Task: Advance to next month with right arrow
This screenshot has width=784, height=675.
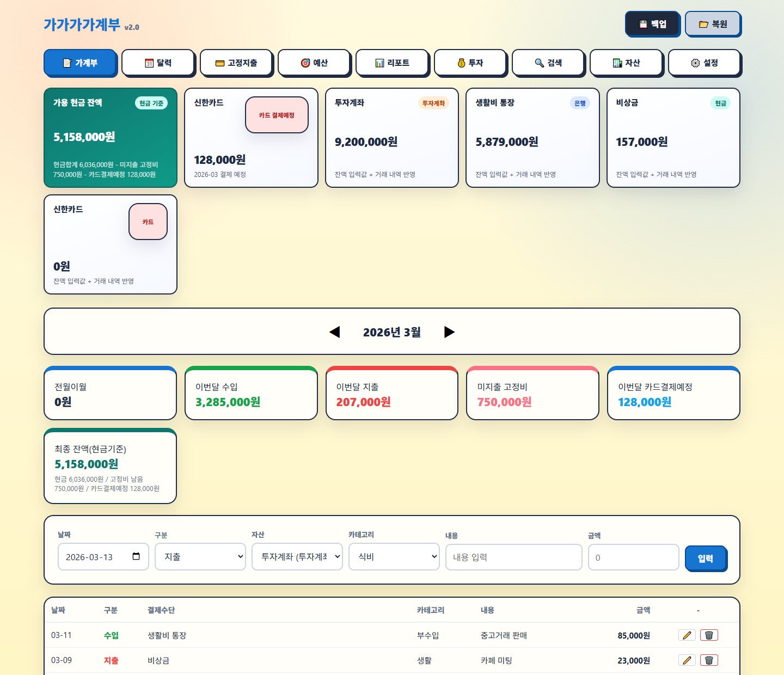Action: [449, 332]
